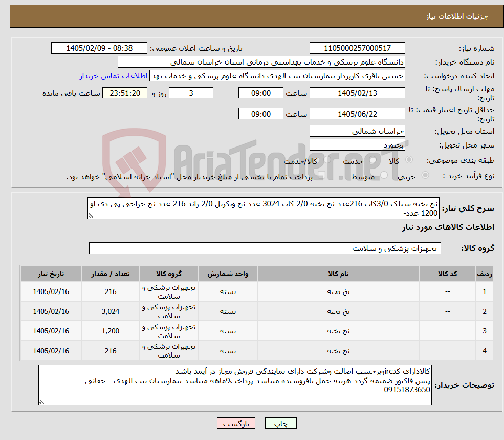Click the resize handle of buyer notes textarea
504x440 pixels.
coord(42,402)
